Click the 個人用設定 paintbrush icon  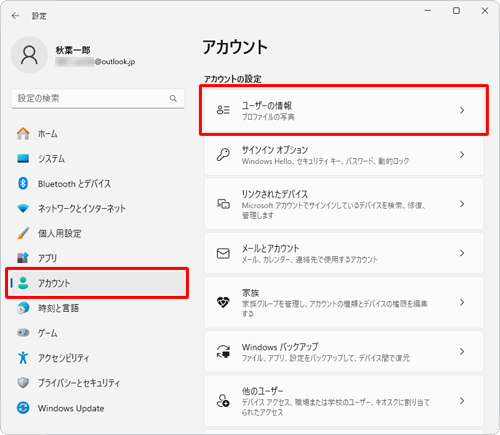click(23, 233)
